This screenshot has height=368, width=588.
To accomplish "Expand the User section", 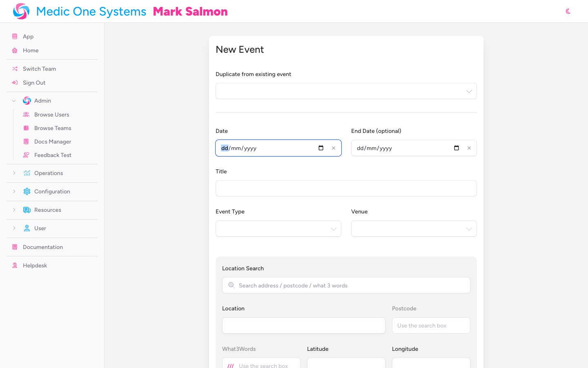I will 14,228.
